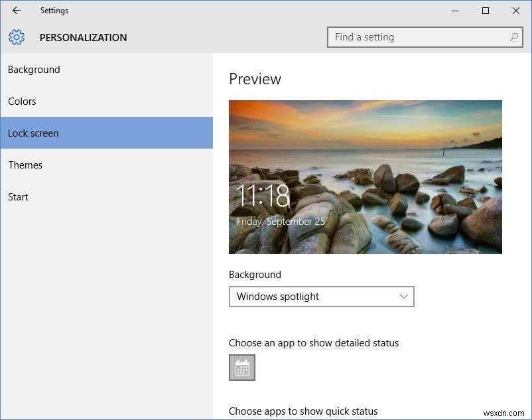532x420 pixels.
Task: Maximize the Settings window
Action: (x=485, y=11)
